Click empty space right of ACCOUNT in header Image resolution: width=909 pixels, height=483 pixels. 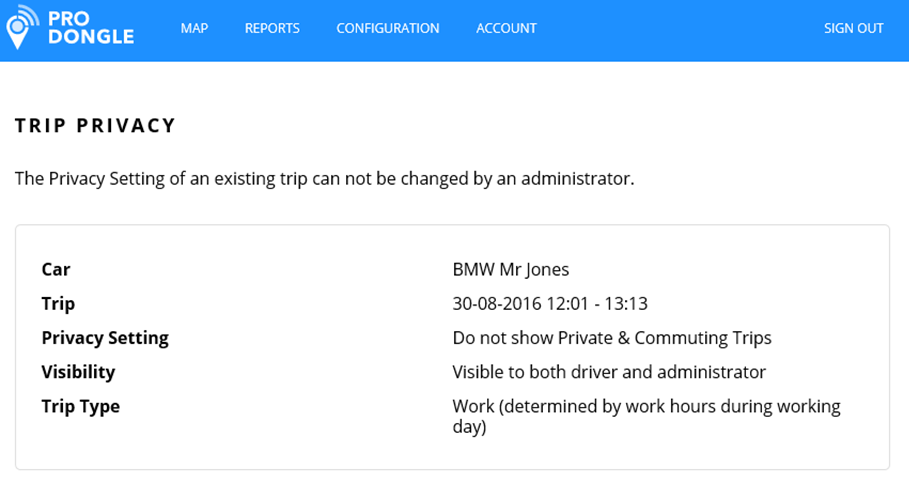[x=680, y=28]
